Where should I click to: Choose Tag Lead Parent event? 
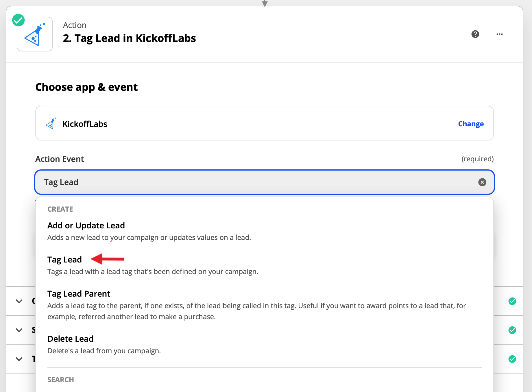tap(264, 305)
